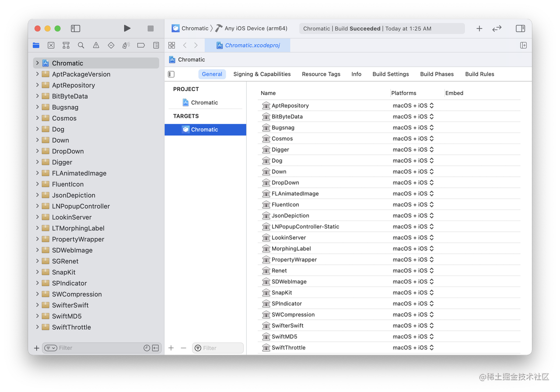Change platforms for SwiftMD5 framework

413,336
